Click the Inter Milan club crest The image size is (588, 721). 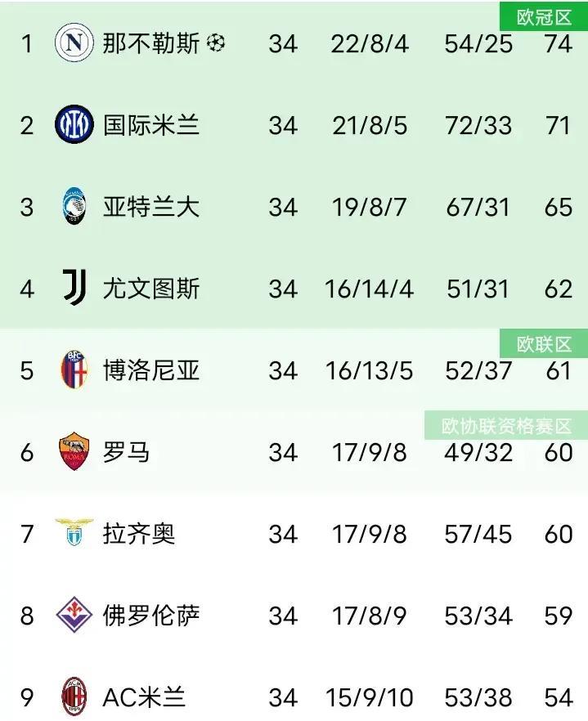74,124
